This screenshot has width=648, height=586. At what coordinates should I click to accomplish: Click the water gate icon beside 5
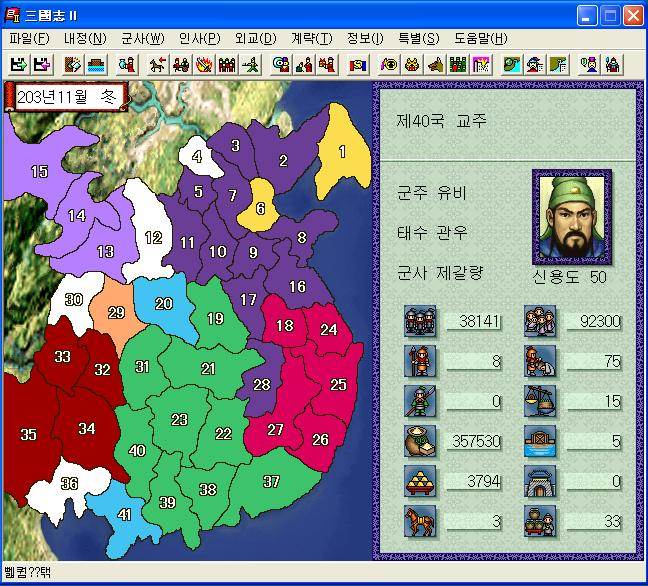point(540,441)
